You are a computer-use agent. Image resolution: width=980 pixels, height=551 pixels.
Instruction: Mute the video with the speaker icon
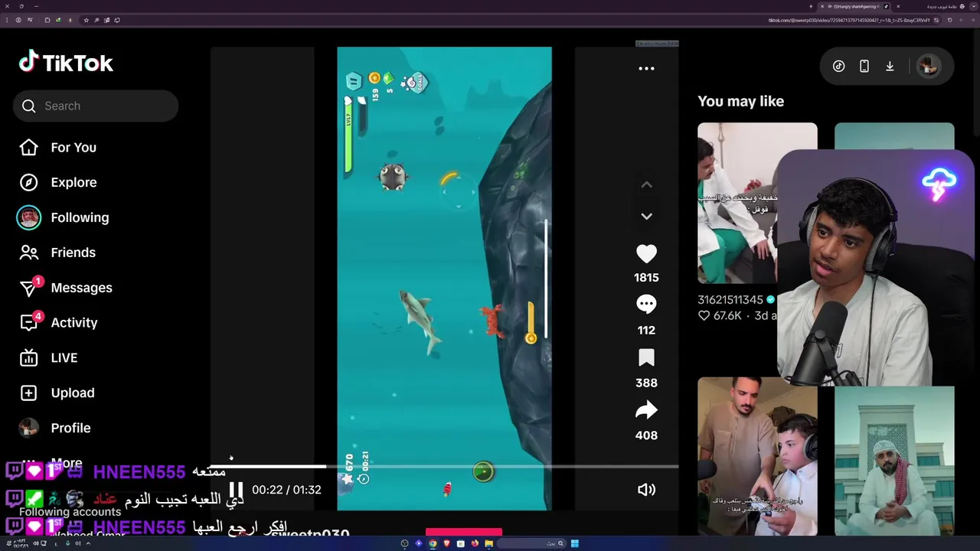646,490
